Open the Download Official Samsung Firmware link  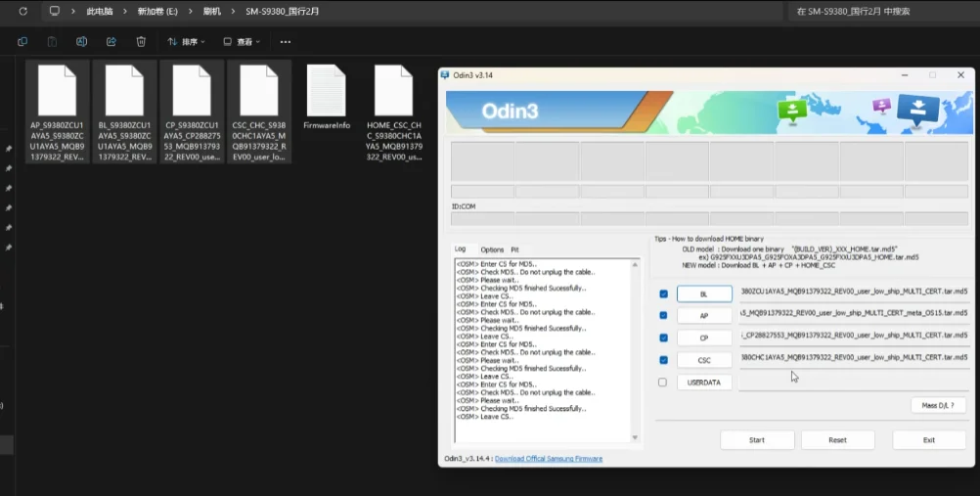tap(549, 459)
